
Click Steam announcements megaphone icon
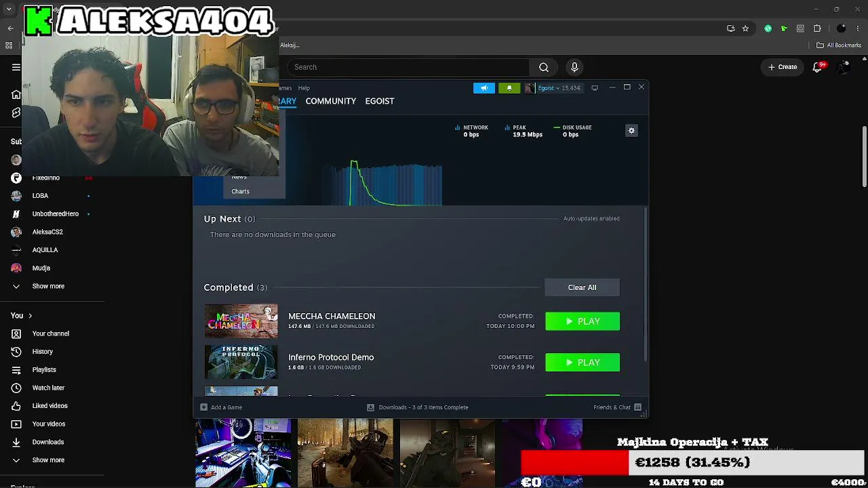pos(484,87)
